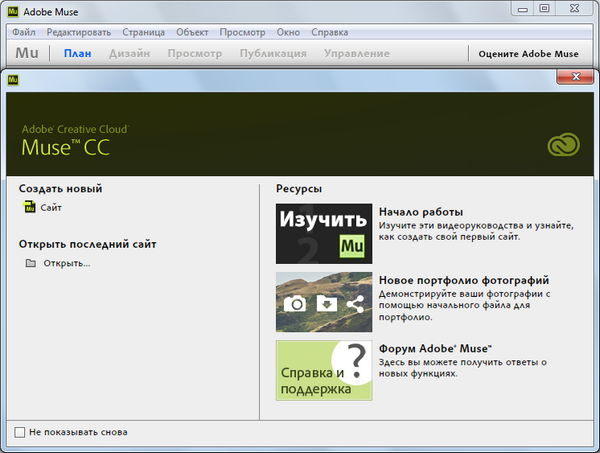Open the Изучить tutorial thumbnail
The height and width of the screenshot is (453, 600).
[x=324, y=232]
